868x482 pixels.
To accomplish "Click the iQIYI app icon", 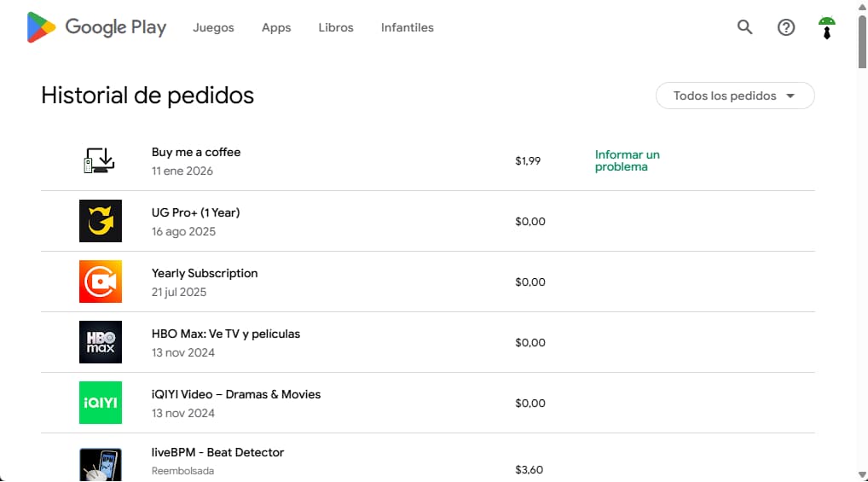I will (101, 403).
